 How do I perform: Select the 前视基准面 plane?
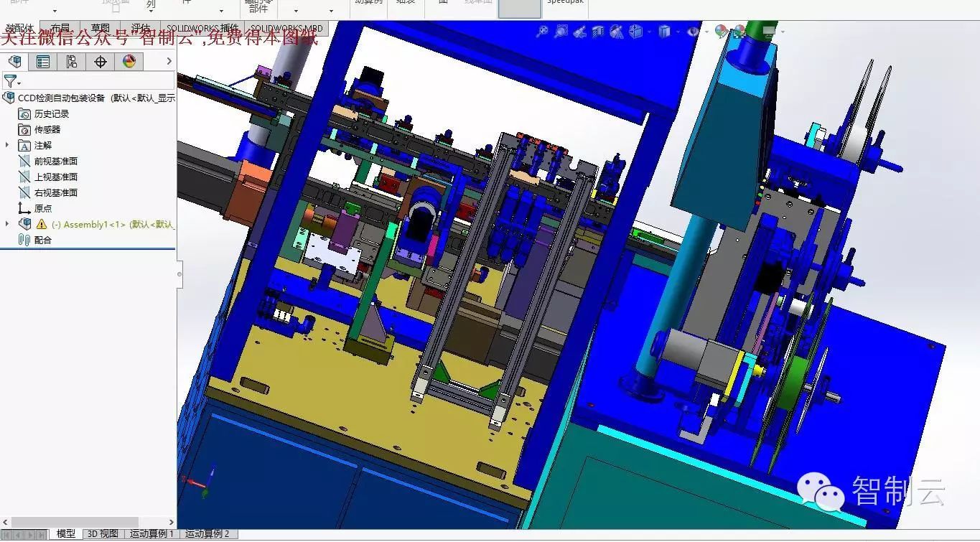(x=47, y=161)
